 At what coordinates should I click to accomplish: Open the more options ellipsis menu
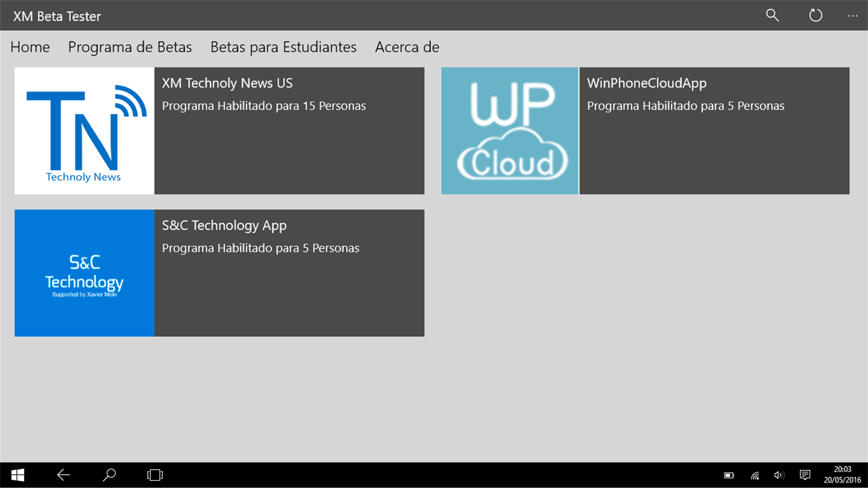point(852,16)
